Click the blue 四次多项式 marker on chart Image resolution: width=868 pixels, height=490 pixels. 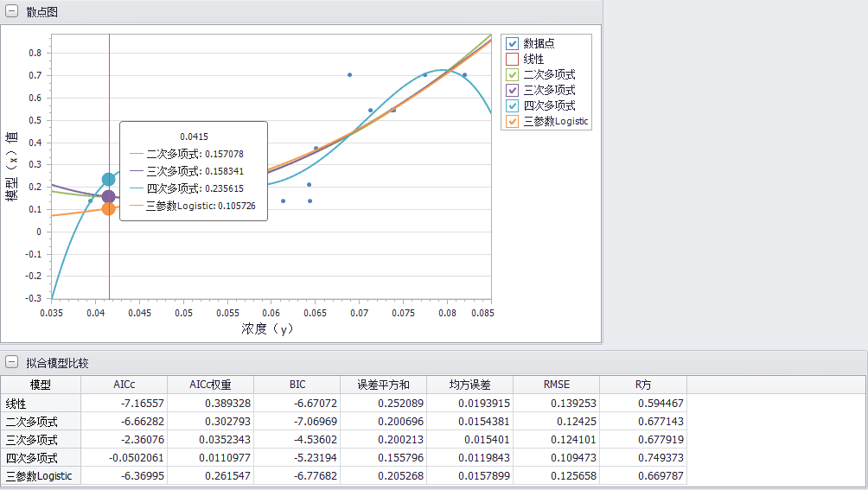tap(108, 179)
